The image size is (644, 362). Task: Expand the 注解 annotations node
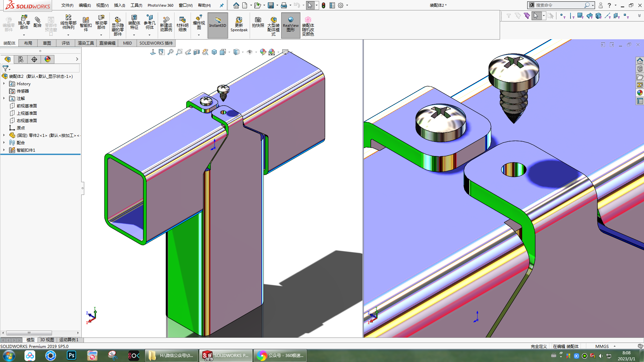click(x=4, y=98)
